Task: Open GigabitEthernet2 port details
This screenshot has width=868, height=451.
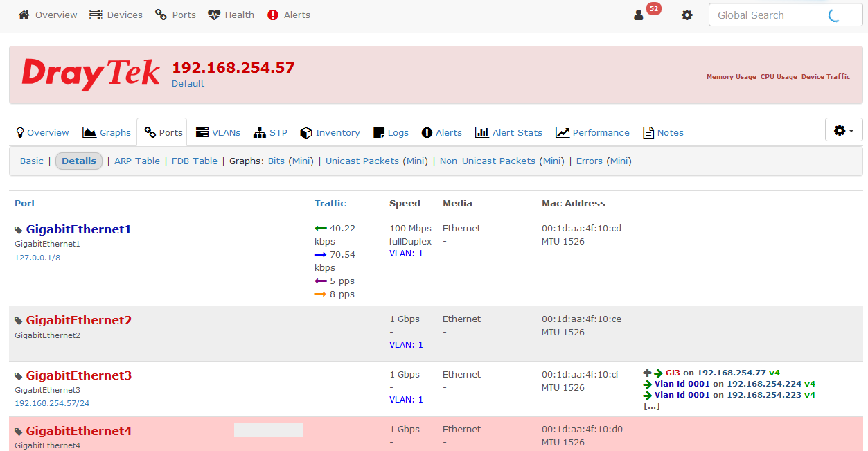Action: click(79, 320)
